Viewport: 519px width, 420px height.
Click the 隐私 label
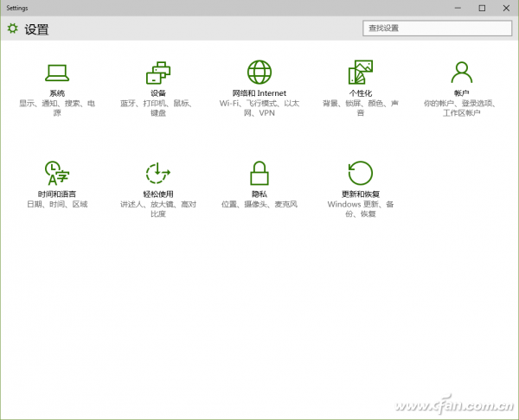259,194
